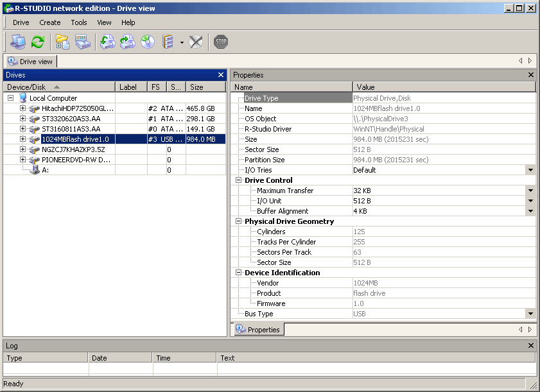Open the I/O Tries value dropdown
Screen dimensions: 540x392
click(530, 170)
